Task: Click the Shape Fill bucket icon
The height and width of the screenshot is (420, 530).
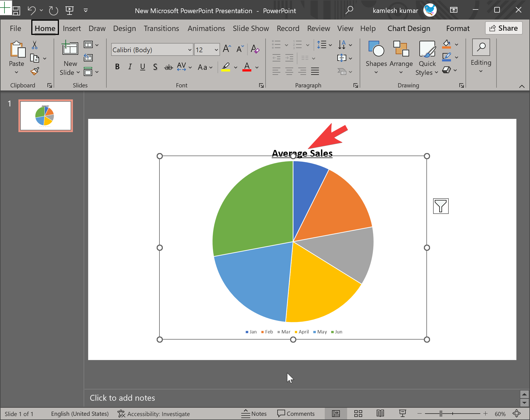Action: pos(447,44)
